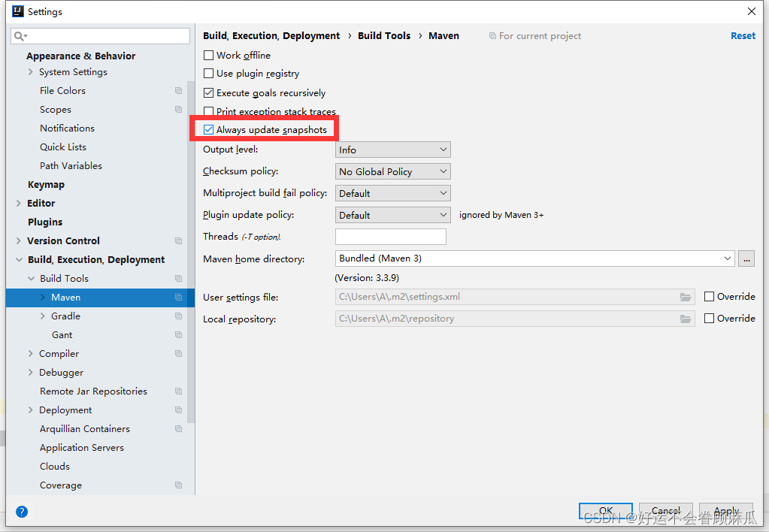Check Override for User settings file
Image resolution: width=769 pixels, height=532 pixels.
[x=709, y=297]
